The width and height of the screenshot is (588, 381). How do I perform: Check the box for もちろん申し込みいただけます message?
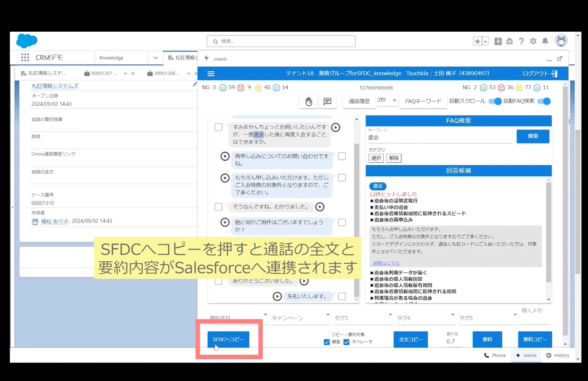pyautogui.click(x=342, y=178)
